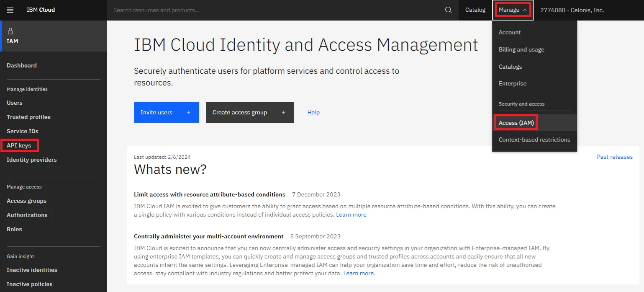Open Identity providers in the sidebar

[x=32, y=160]
